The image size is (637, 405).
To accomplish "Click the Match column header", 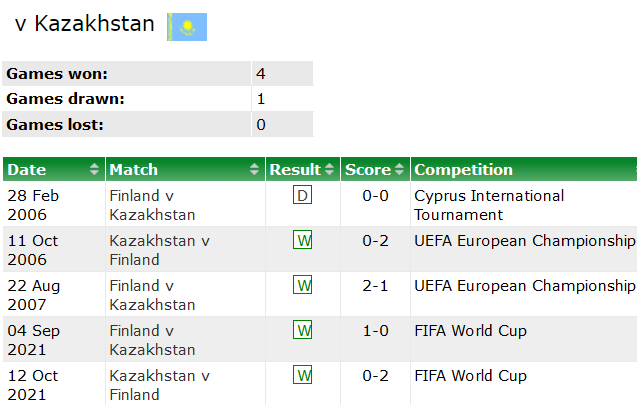I will (x=185, y=169).
